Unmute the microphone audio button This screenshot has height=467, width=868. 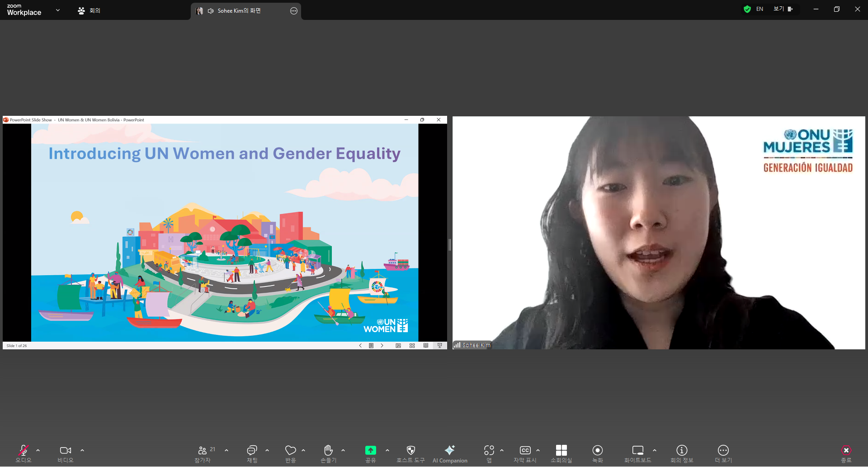24,450
